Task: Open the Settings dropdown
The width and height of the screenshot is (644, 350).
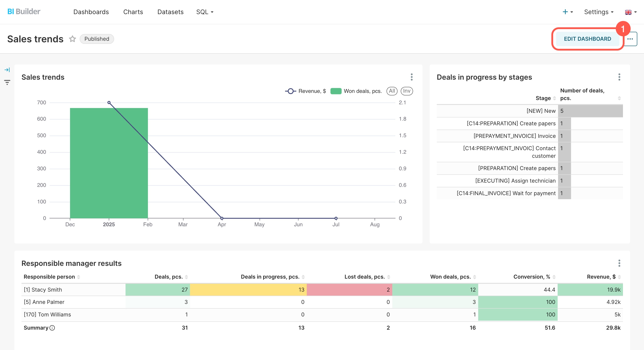Action: click(599, 12)
